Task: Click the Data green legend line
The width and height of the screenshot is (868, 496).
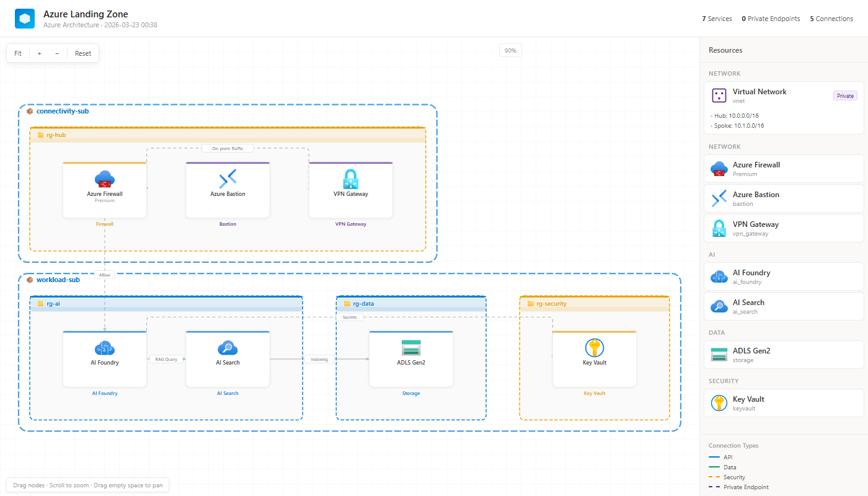Action: tap(714, 467)
